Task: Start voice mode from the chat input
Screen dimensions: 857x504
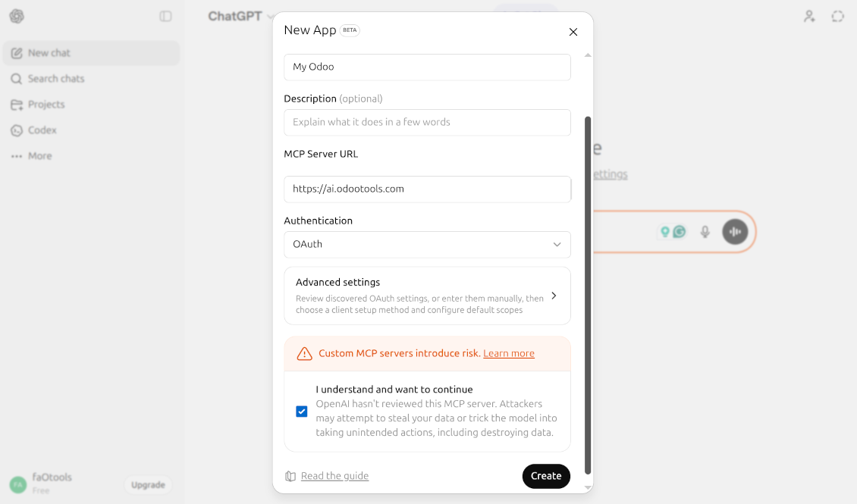Action: point(734,232)
